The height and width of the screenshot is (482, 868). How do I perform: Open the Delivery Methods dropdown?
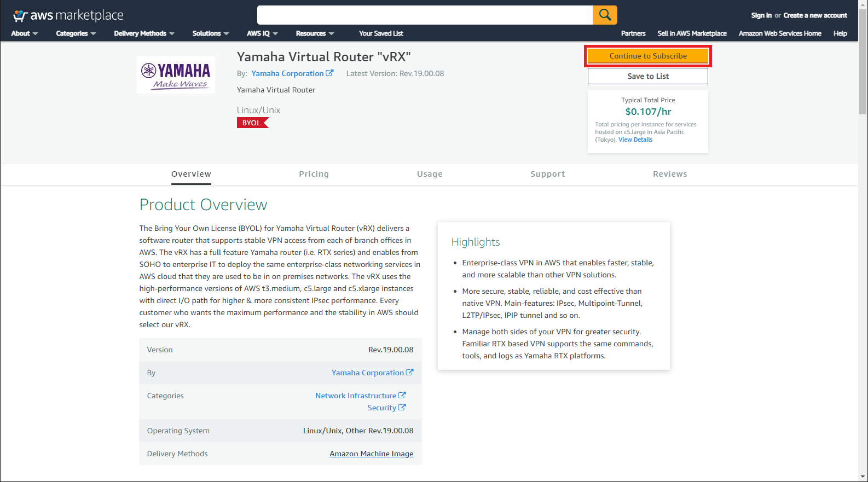coord(144,33)
